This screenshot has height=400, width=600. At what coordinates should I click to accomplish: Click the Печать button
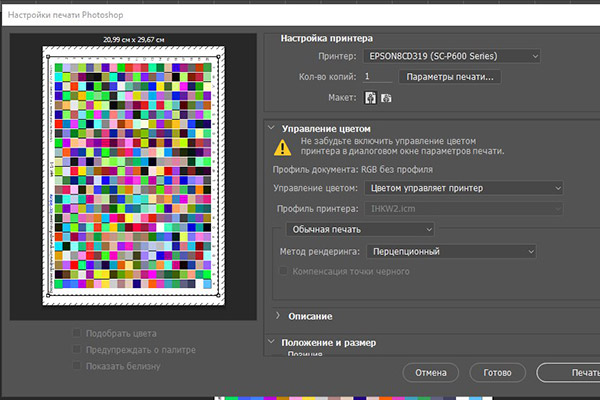point(568,372)
